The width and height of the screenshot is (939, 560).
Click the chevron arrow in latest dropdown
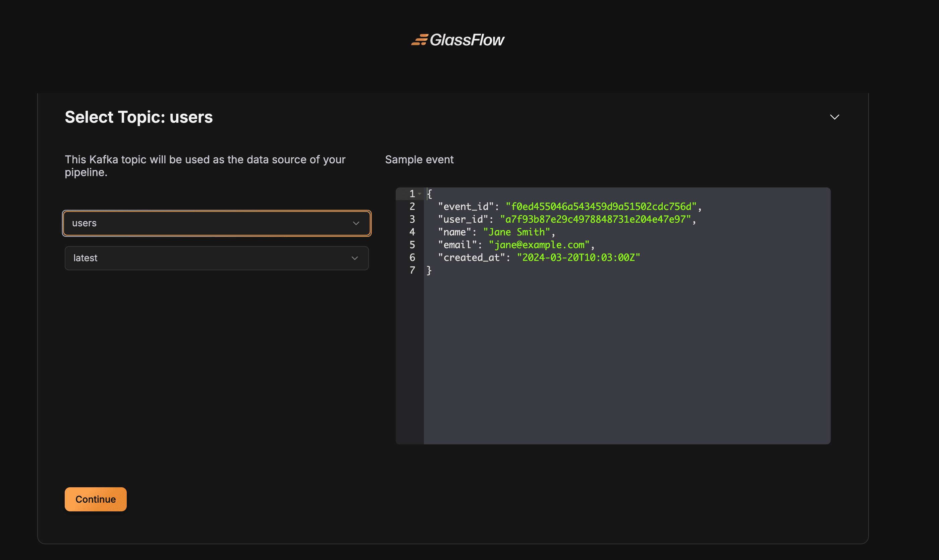tap(354, 258)
